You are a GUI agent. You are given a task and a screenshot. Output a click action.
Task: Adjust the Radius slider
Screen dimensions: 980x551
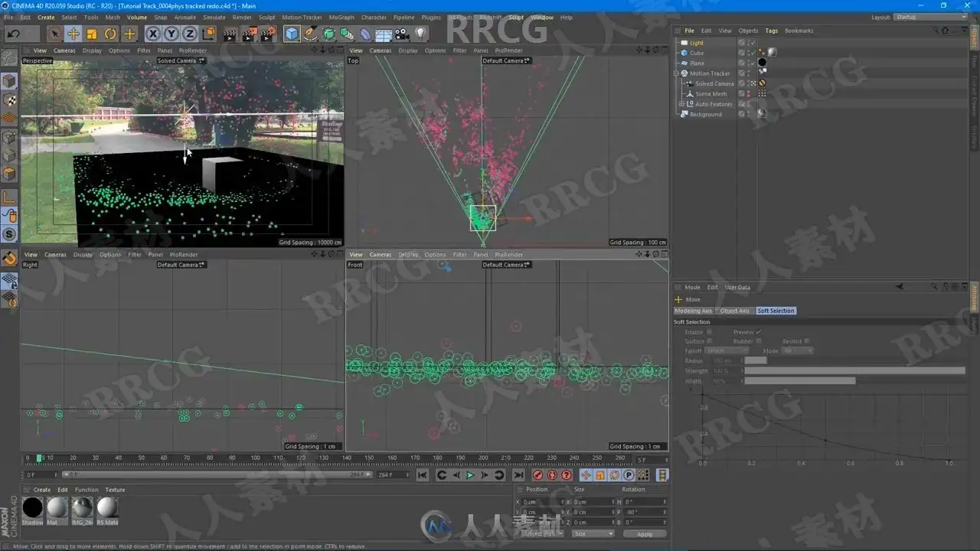(x=854, y=360)
